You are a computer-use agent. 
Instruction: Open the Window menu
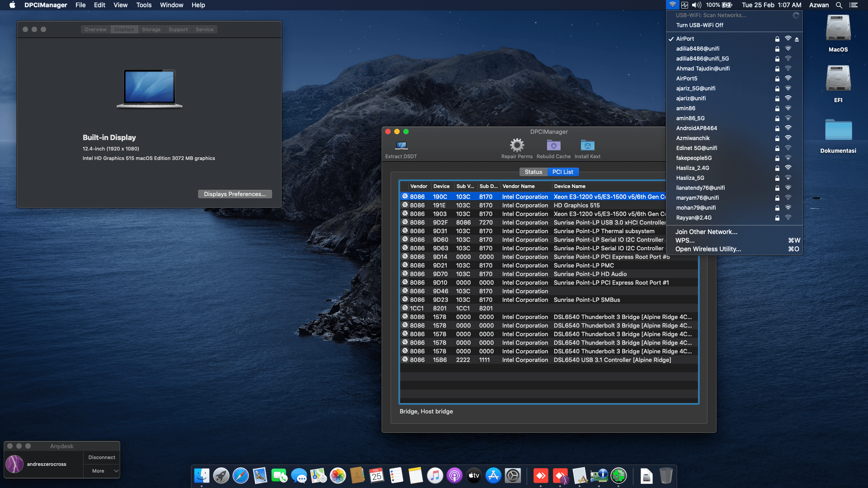click(171, 5)
